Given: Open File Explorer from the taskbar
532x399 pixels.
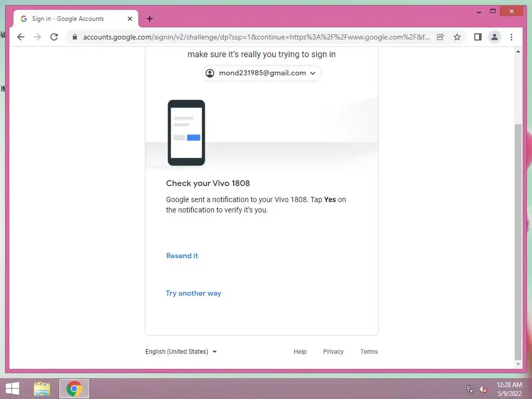Looking at the screenshot, I should (x=42, y=389).
